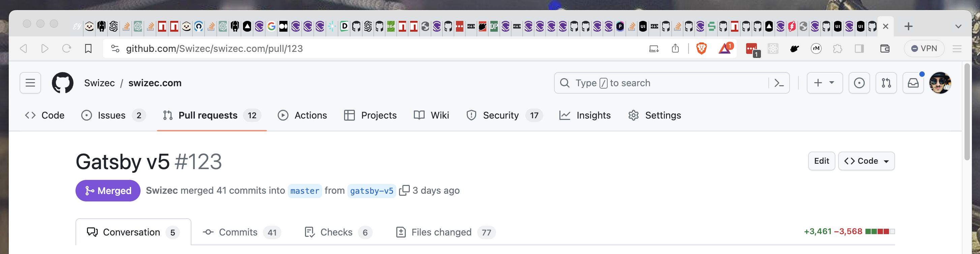Open the user avatar menu
The image size is (980, 254).
pos(940,83)
